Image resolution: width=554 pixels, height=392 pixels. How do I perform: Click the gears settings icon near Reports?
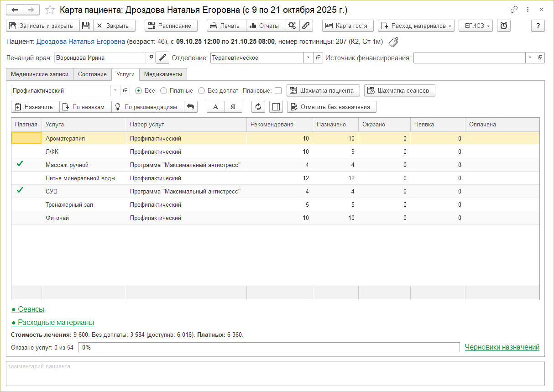(293, 26)
